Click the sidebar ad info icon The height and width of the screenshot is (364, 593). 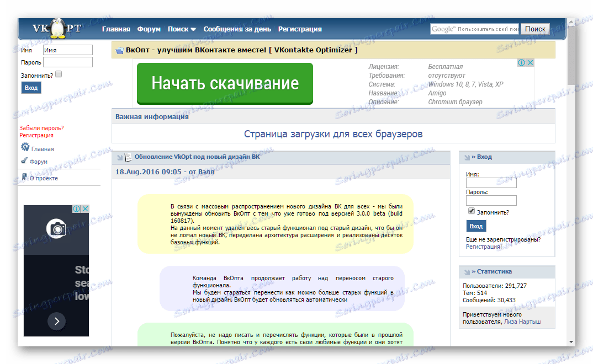pyautogui.click(x=76, y=209)
